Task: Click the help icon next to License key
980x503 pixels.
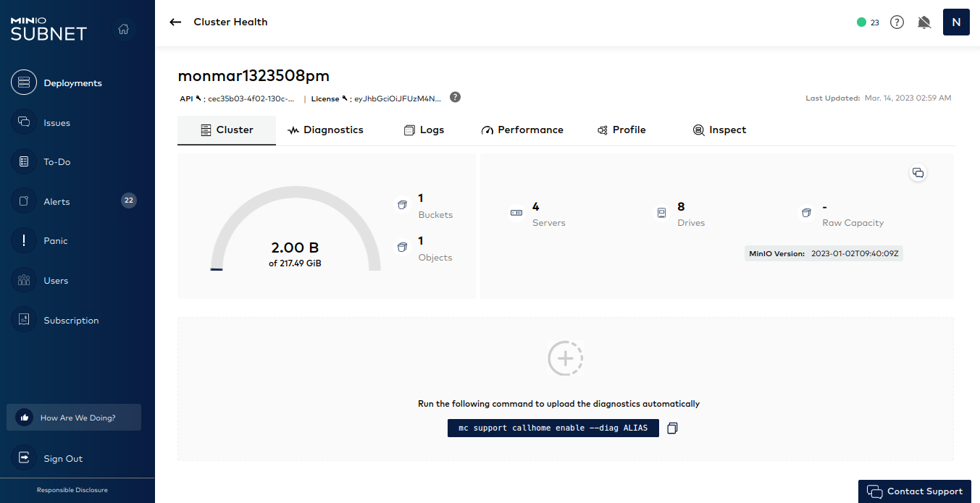Action: click(455, 98)
